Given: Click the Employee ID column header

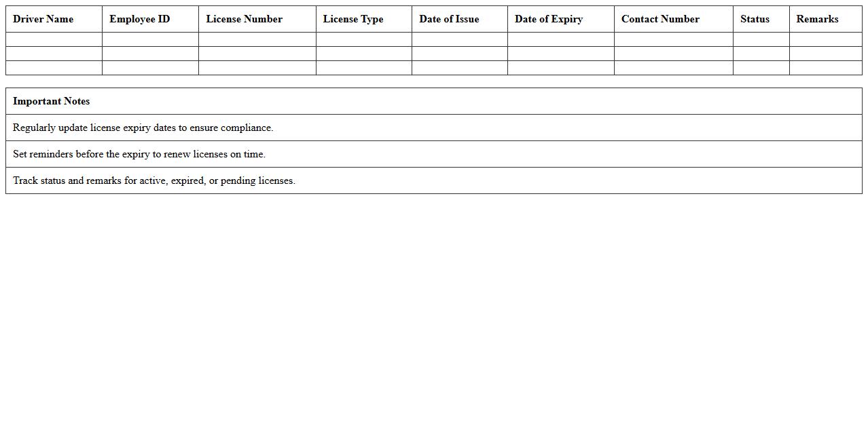Looking at the screenshot, I should (139, 19).
